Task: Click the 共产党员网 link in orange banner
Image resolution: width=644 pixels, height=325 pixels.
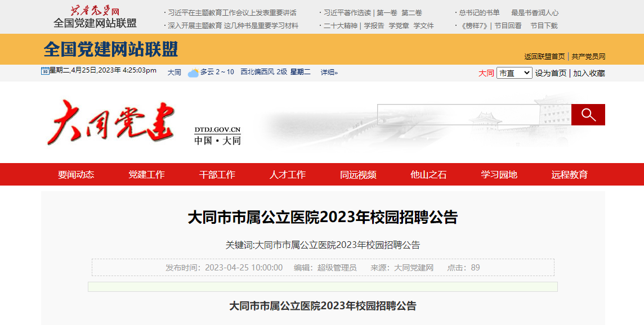Action: [589, 57]
